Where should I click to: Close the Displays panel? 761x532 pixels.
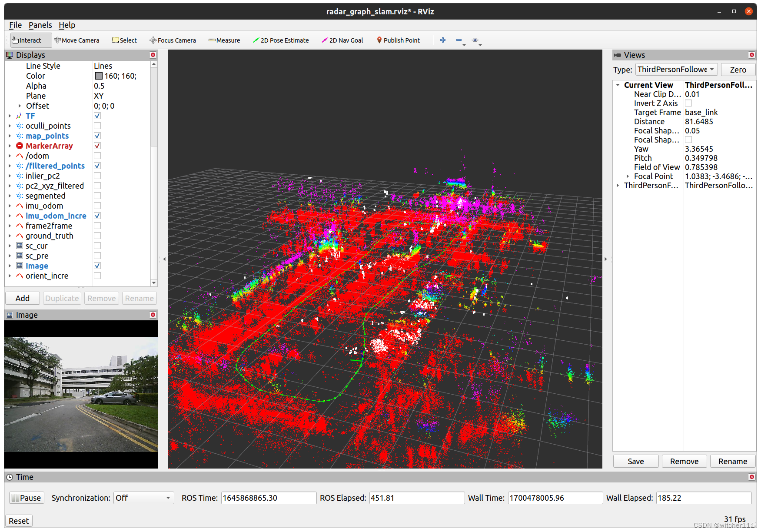tap(153, 55)
